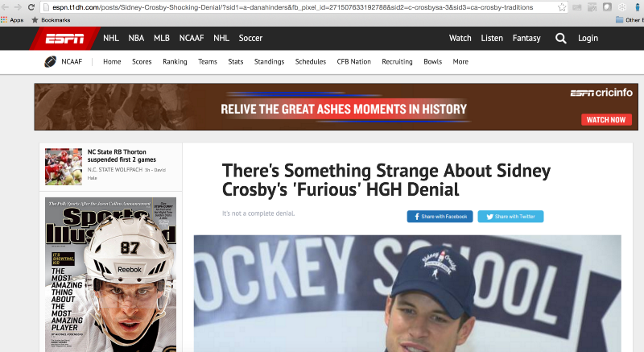Click the Sports Illustrated cover image
This screenshot has height=352, width=644.
pos(110,275)
